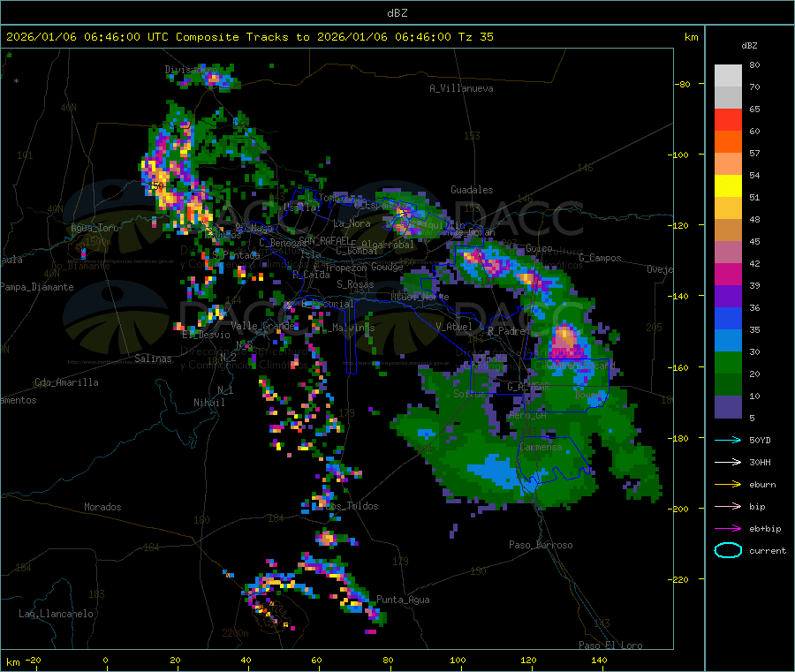Select the light blue 35 dBZ color band
Image resolution: width=795 pixels, height=672 pixels.
(x=728, y=341)
